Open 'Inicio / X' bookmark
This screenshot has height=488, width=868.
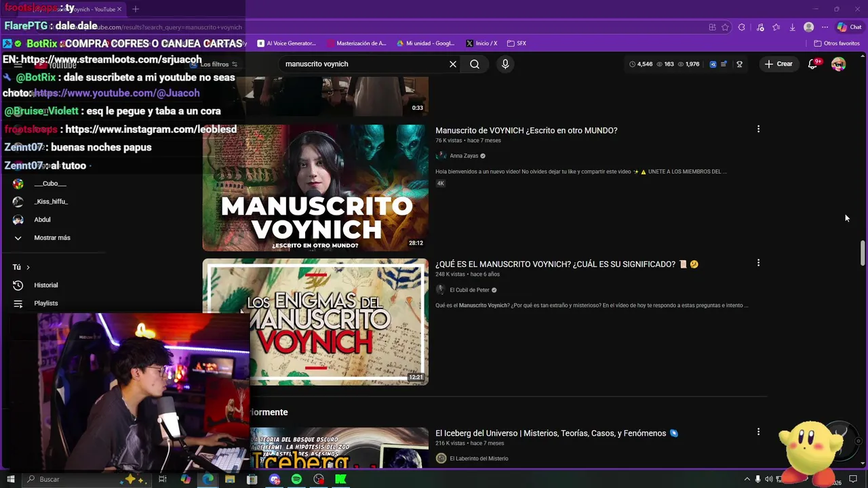coord(481,43)
